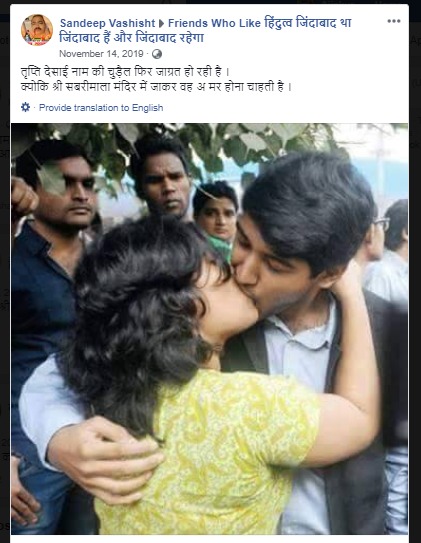Click the November 14, 2019 timestamp
The image size is (421, 543).
pos(101,54)
